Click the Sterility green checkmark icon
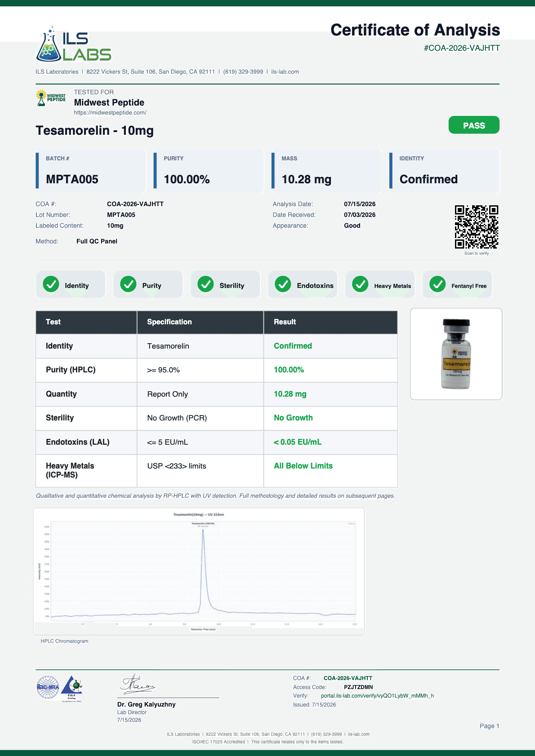Screen dimensions: 535x756 (205, 284)
